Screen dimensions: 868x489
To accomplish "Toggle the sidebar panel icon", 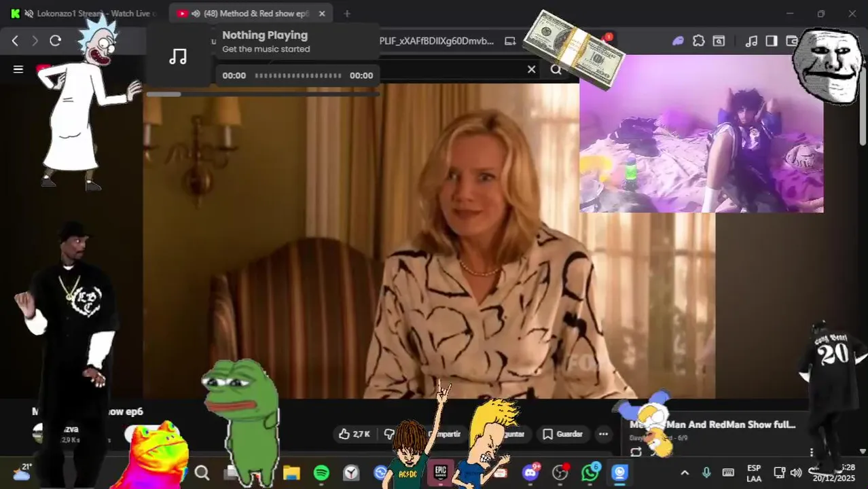I will tap(771, 41).
